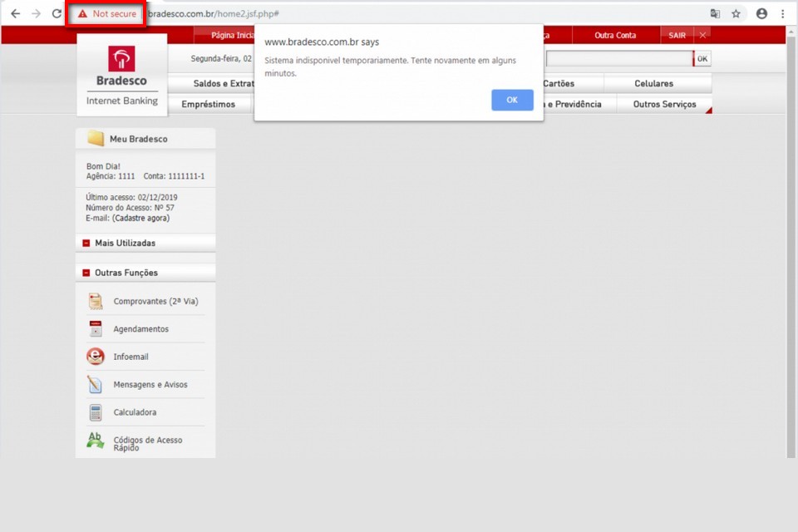
Task: Collapse the Mais Utilizadas section
Action: click(x=86, y=244)
